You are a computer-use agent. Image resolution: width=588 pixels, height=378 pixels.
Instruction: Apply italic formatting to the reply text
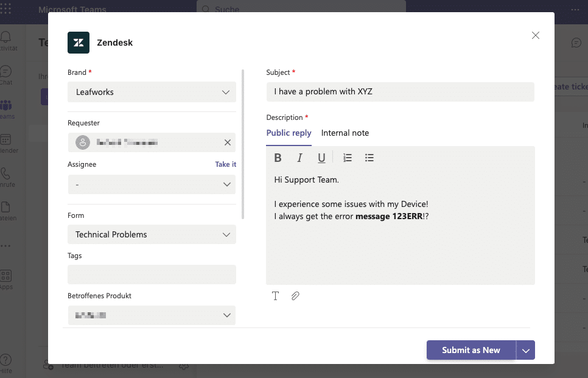point(299,157)
